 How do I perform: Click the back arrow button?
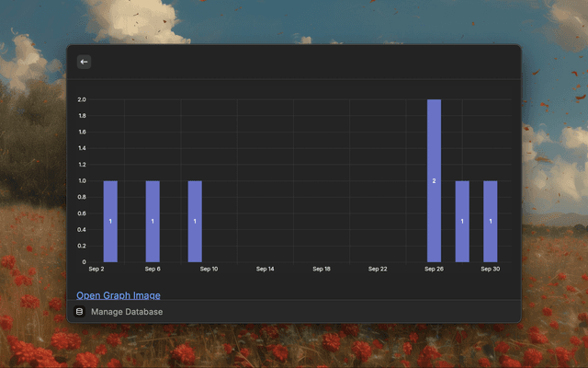pos(84,62)
